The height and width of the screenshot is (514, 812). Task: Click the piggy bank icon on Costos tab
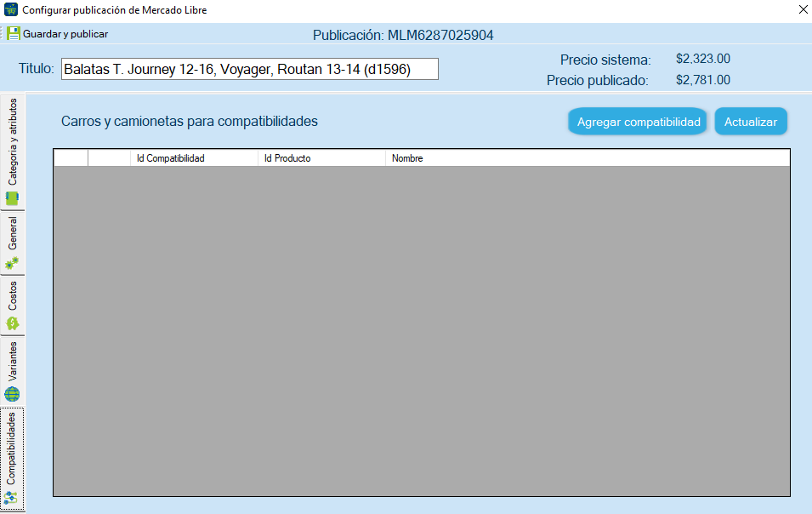click(x=12, y=324)
